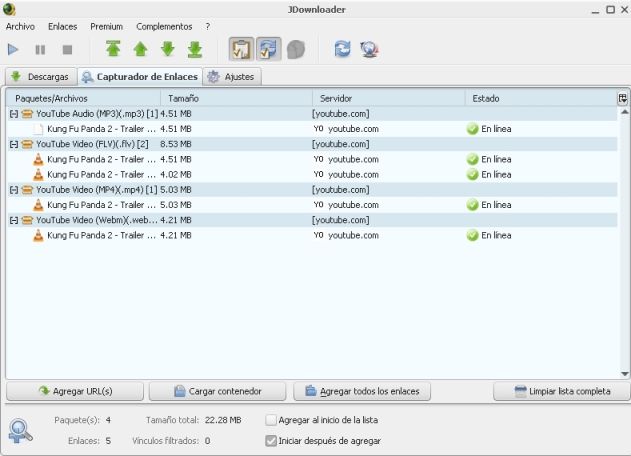Collapse the YouTube Video (MP4) package
The width and height of the screenshot is (631, 456).
coord(14,190)
